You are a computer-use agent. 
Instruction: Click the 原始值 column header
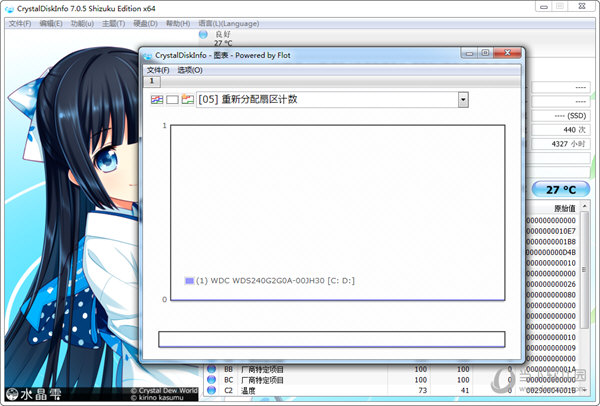(564, 209)
